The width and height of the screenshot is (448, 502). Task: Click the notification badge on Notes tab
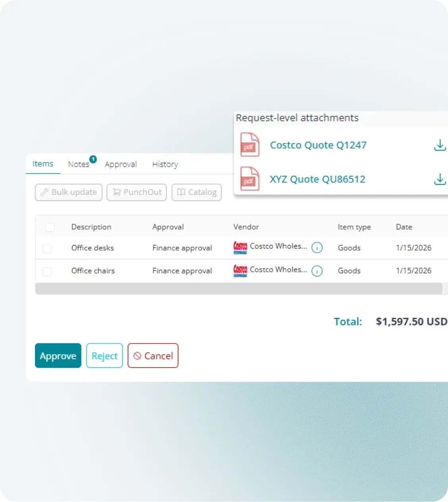click(93, 159)
